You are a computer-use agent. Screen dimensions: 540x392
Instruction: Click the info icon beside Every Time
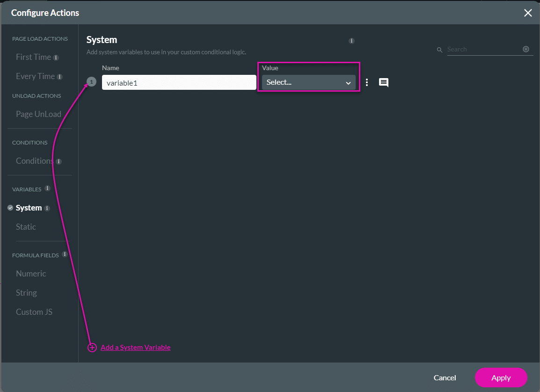click(58, 76)
